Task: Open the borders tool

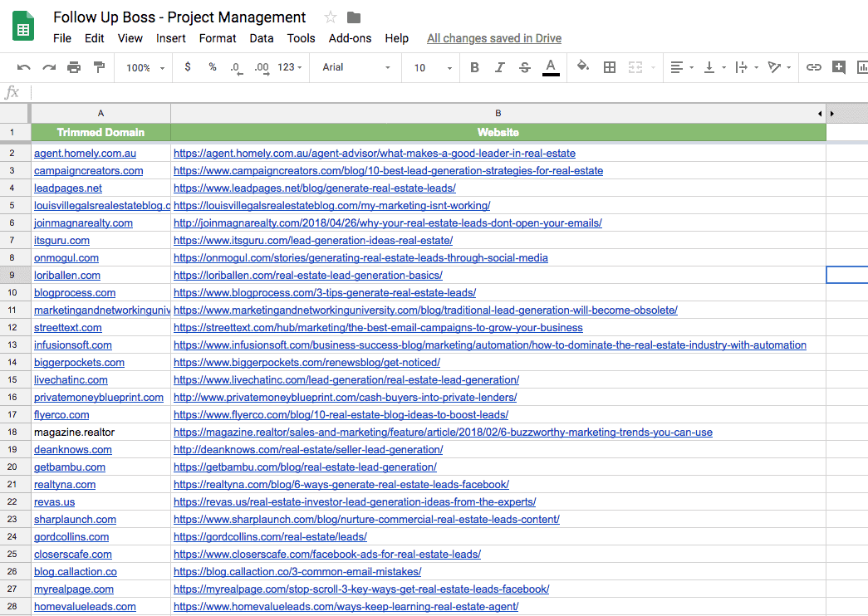Action: (610, 67)
